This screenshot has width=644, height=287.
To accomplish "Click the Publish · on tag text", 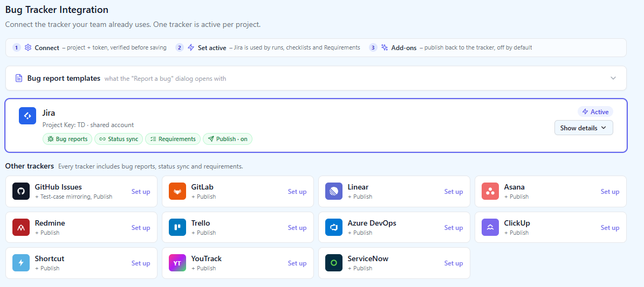I will 231,139.
